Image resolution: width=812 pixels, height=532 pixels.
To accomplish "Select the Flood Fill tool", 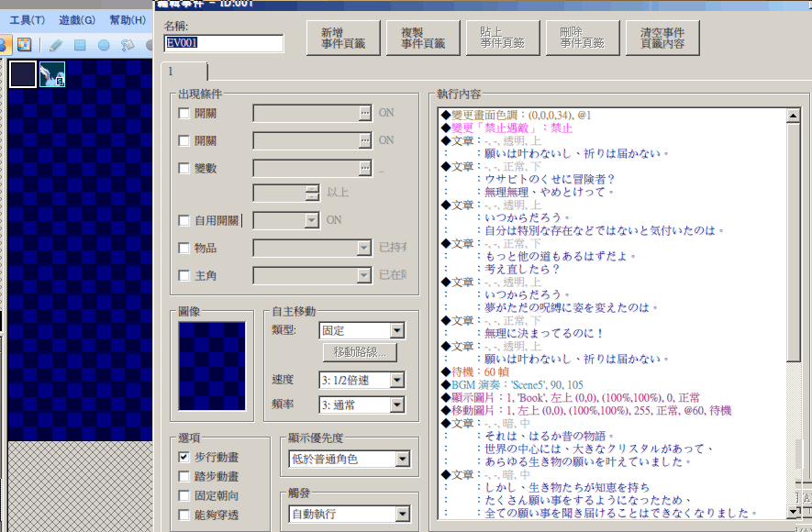I will (128, 45).
